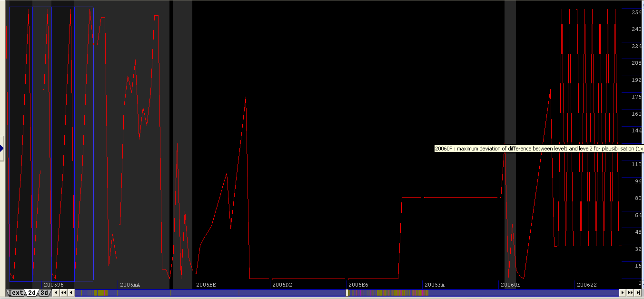644x299 pixels.
Task: Click the double-right fast forward arrow
Action: point(630,293)
